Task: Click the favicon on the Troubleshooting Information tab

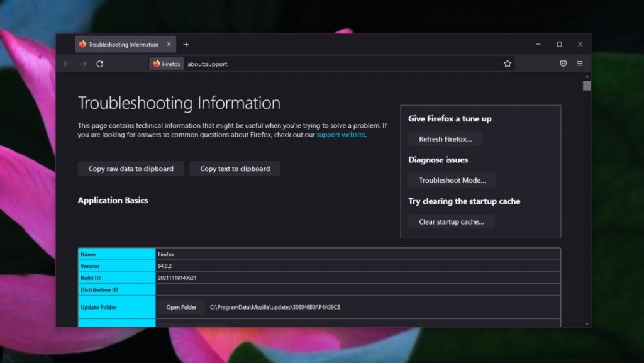Action: [82, 44]
